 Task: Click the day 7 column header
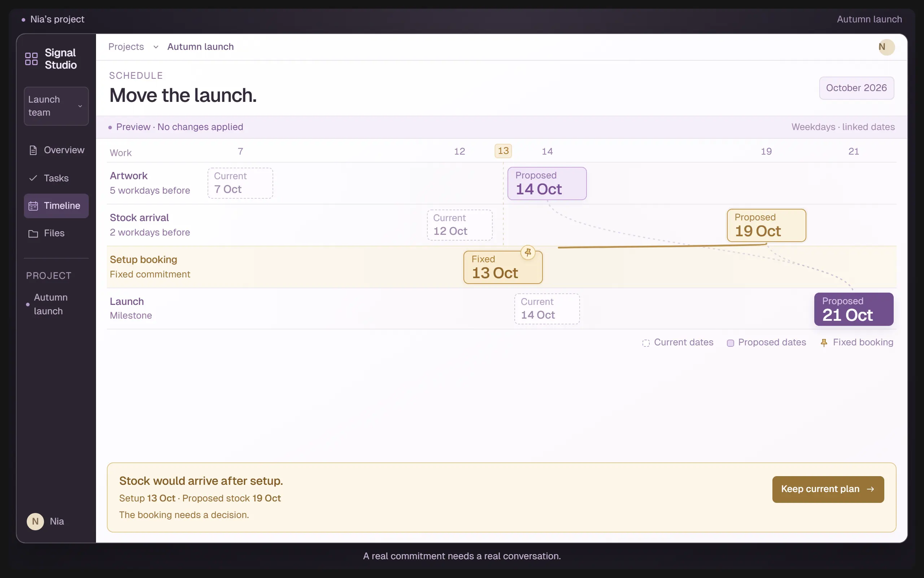[240, 151]
